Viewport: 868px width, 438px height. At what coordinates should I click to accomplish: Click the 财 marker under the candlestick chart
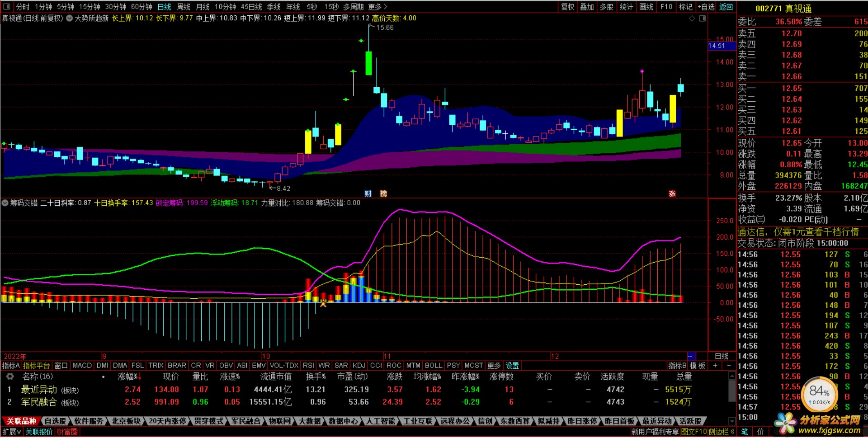tap(368, 193)
